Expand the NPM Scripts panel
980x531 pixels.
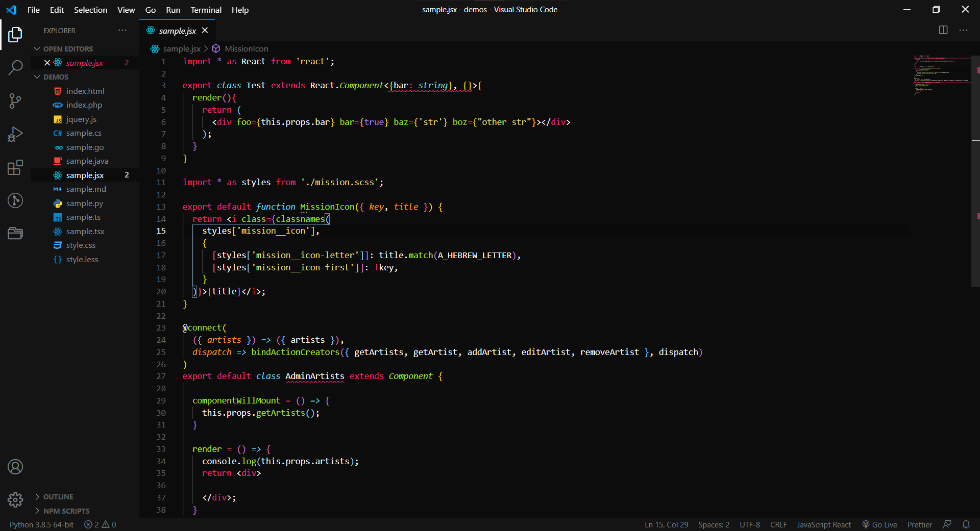[x=66, y=511]
